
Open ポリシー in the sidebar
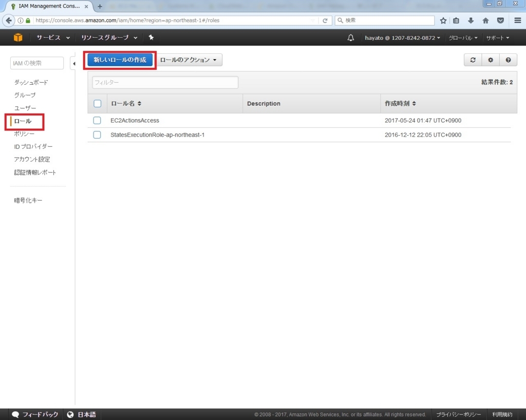tap(24, 133)
